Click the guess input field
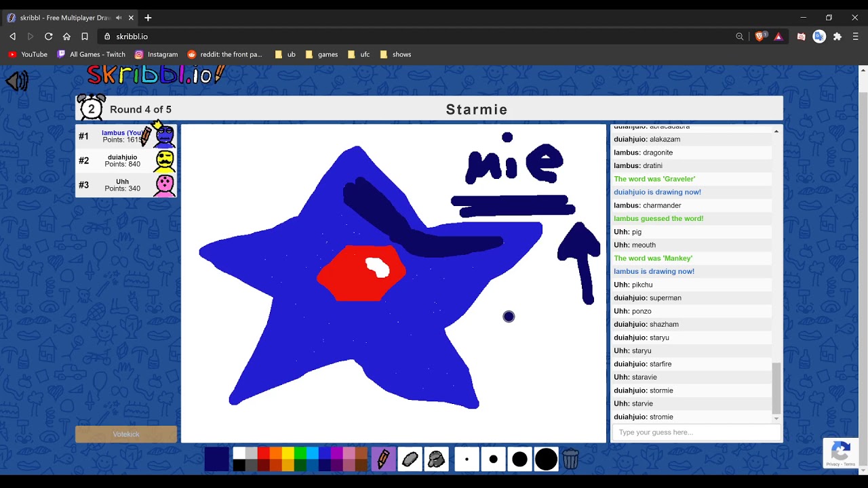 coord(696,432)
